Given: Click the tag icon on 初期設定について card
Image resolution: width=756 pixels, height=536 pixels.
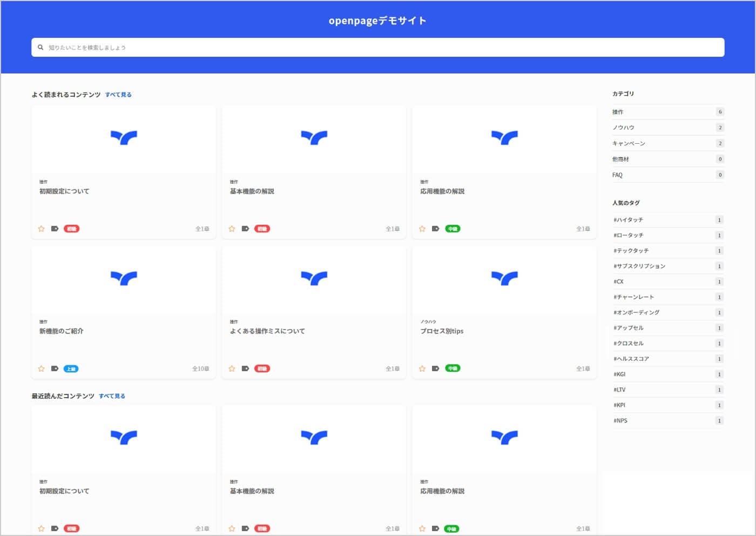Looking at the screenshot, I should pos(55,229).
